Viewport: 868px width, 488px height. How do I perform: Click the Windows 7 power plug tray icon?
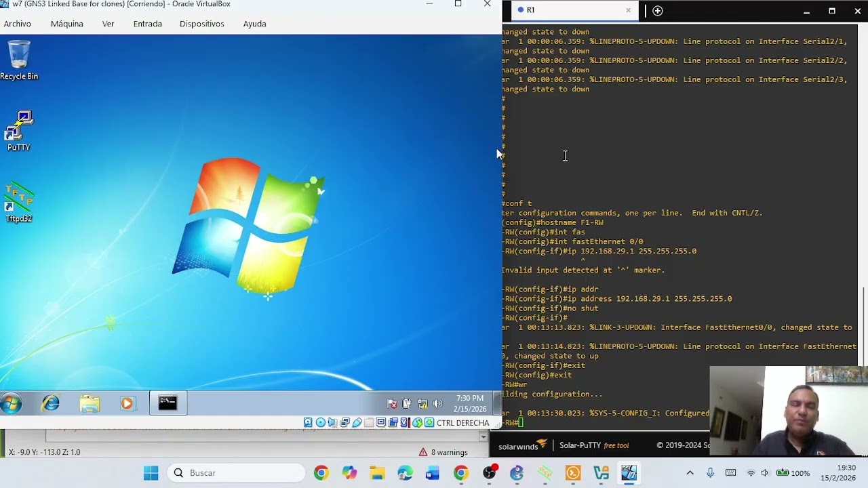pyautogui.click(x=407, y=404)
